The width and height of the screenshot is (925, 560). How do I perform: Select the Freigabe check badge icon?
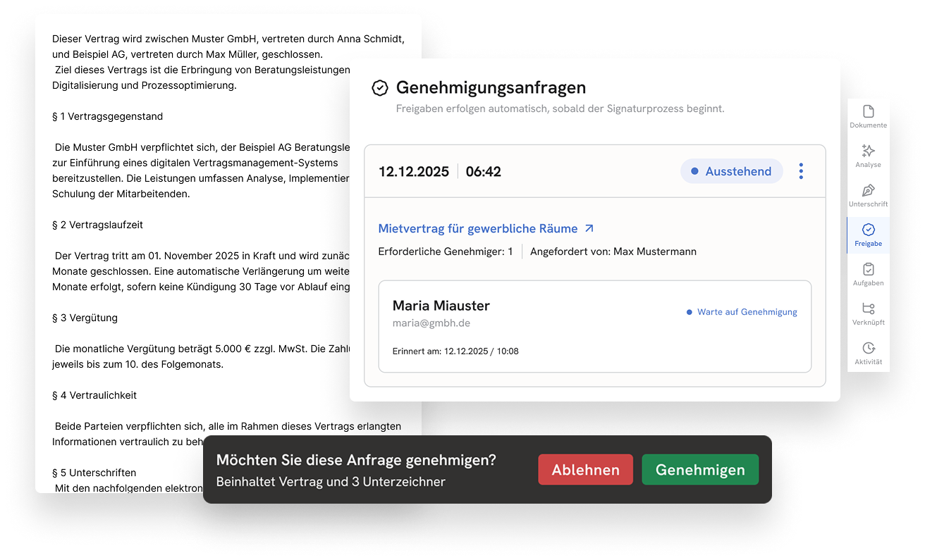click(x=868, y=230)
